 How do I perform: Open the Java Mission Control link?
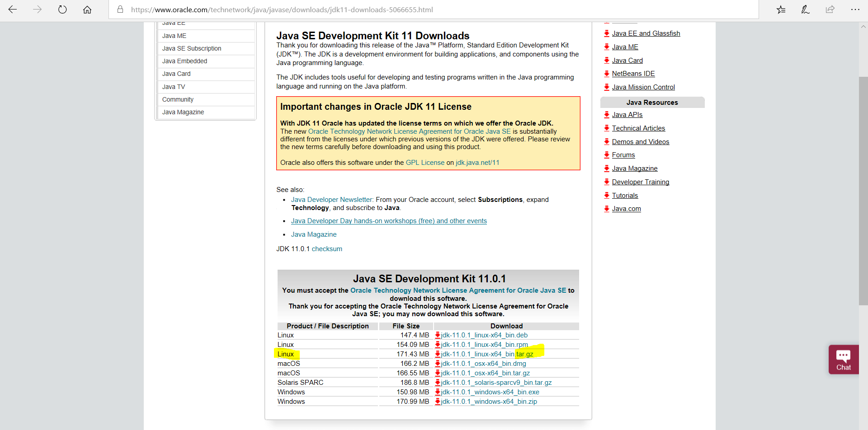pyautogui.click(x=643, y=87)
